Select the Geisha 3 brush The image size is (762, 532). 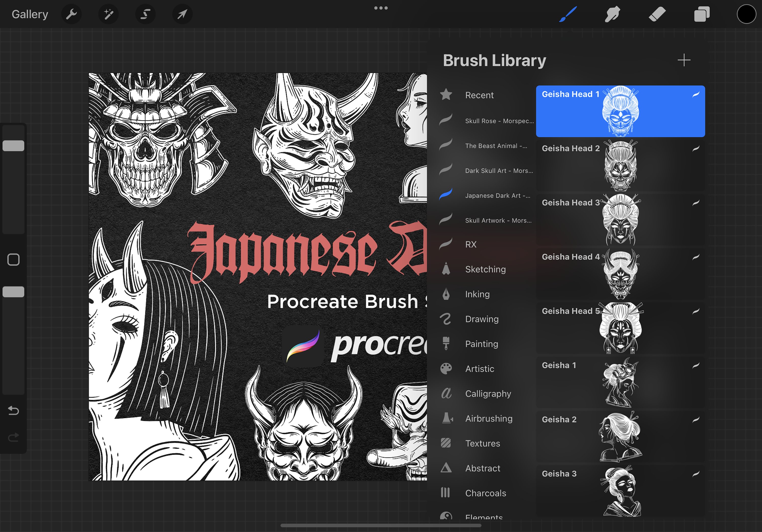click(620, 491)
